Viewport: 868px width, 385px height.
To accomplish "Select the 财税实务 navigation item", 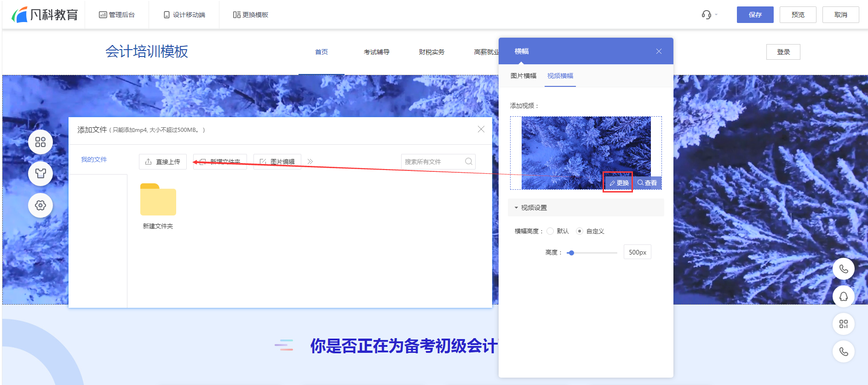I will [431, 52].
